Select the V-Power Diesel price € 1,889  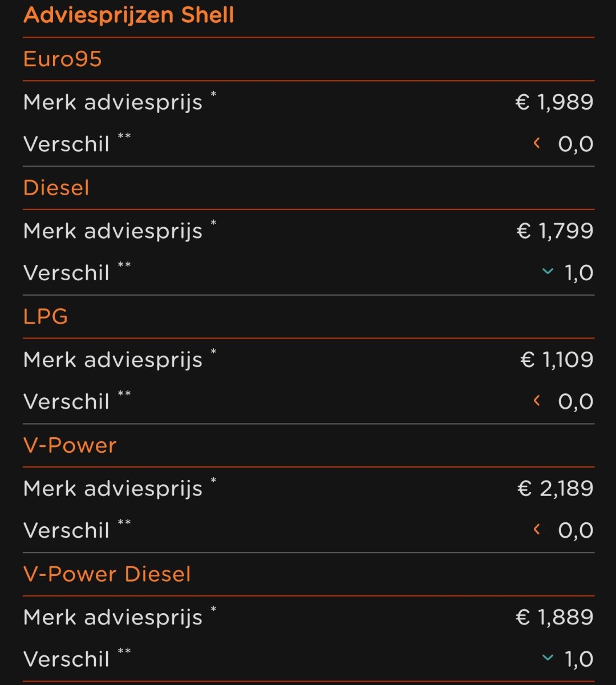click(x=554, y=617)
